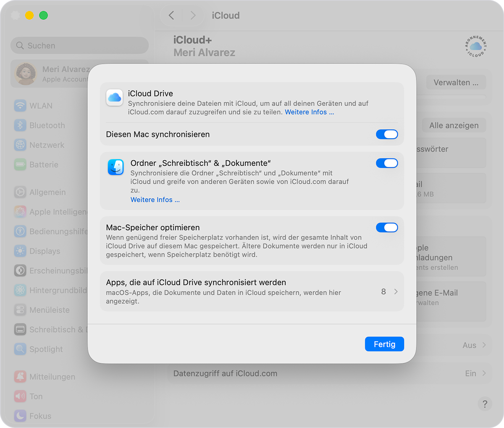Click the Suchen search field
Screen dimensions: 504x428
pyautogui.click(x=80, y=45)
